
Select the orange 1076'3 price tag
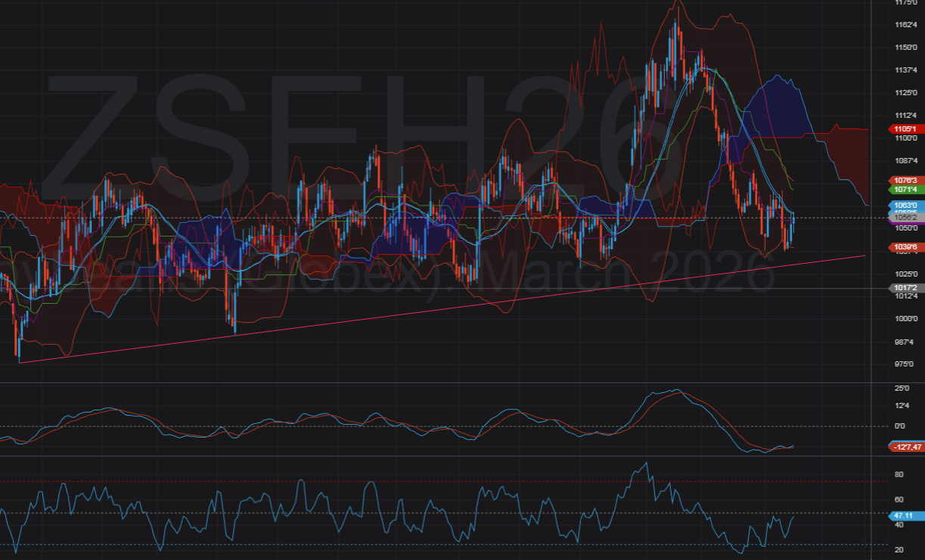pyautogui.click(x=905, y=181)
